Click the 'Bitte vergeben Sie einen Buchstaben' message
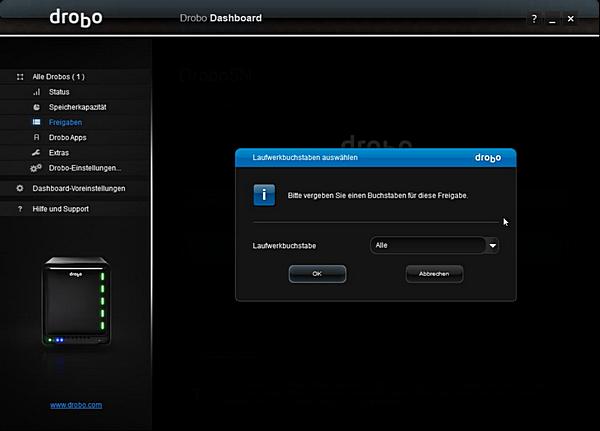600x431 pixels. [378, 196]
